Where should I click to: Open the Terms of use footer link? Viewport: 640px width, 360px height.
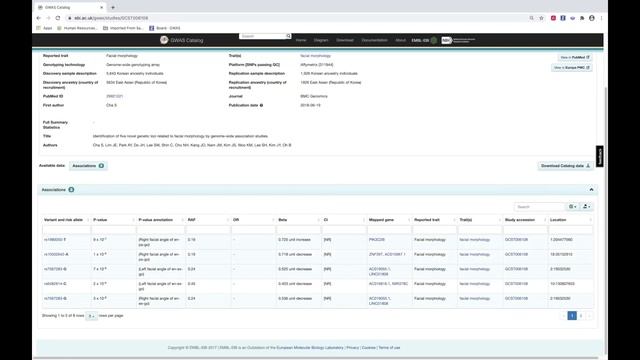[x=389, y=348]
